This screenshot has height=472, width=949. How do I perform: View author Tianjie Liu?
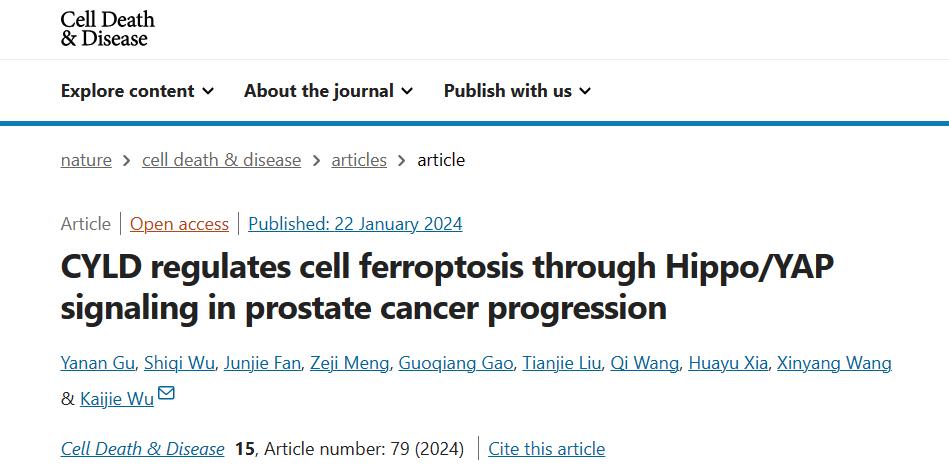click(562, 363)
